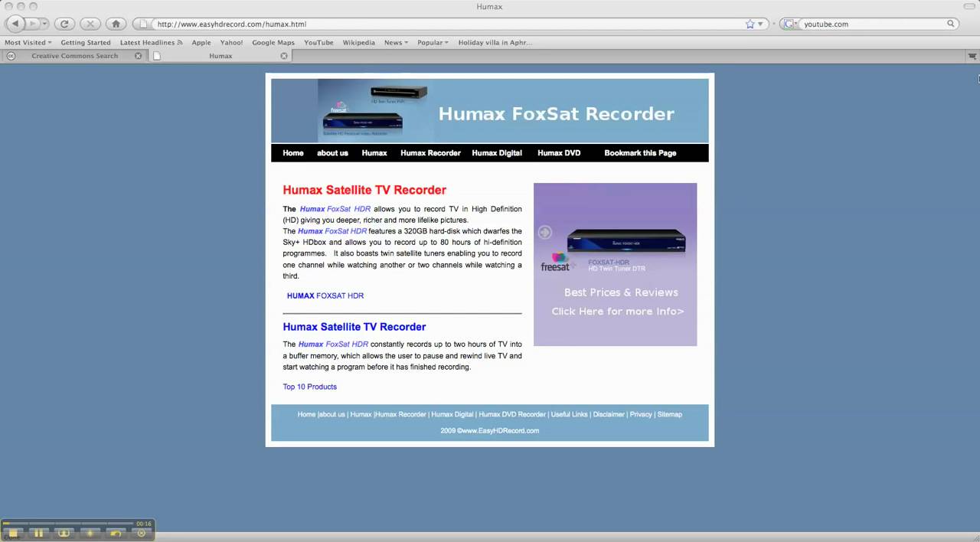Select the Humax tab
The image size is (980, 542).
220,56
